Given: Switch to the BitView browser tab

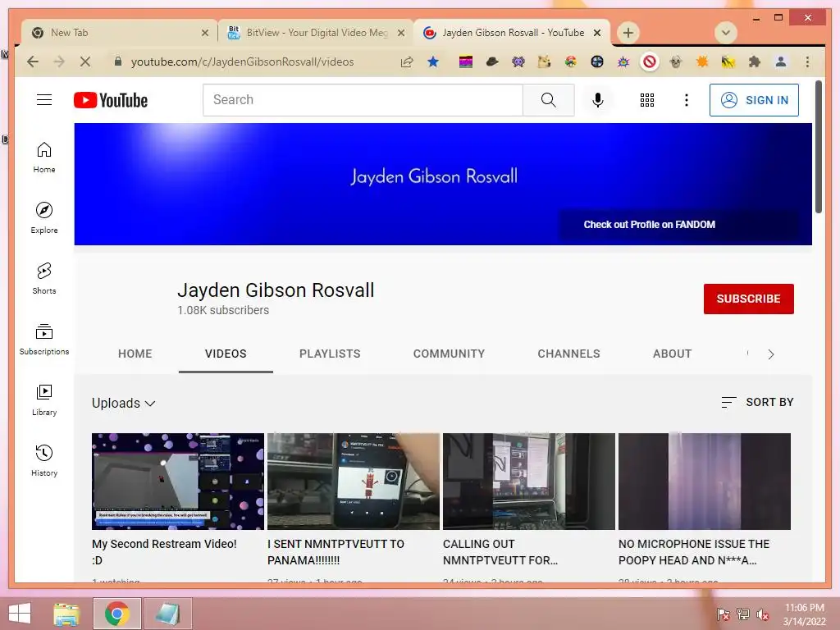Looking at the screenshot, I should tap(316, 33).
